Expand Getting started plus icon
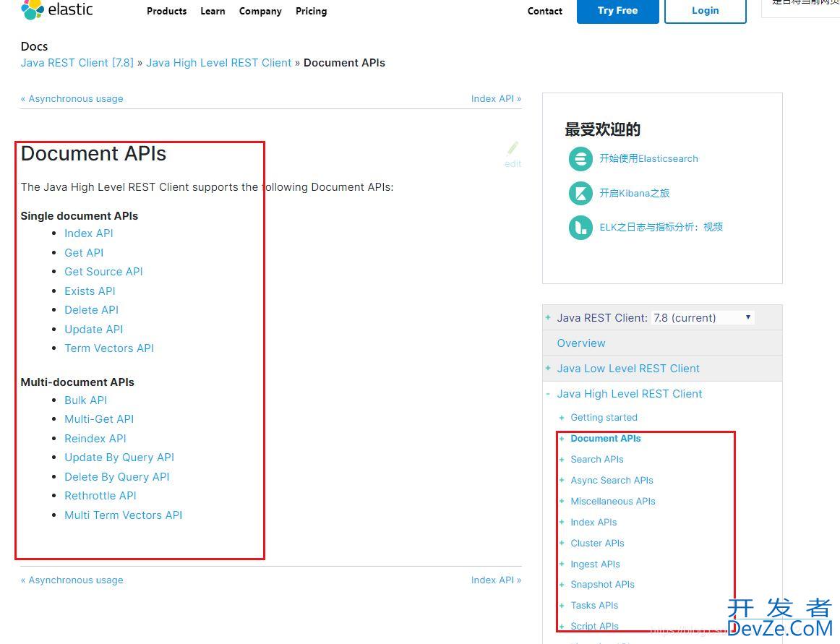The height and width of the screenshot is (644, 840). [x=562, y=417]
